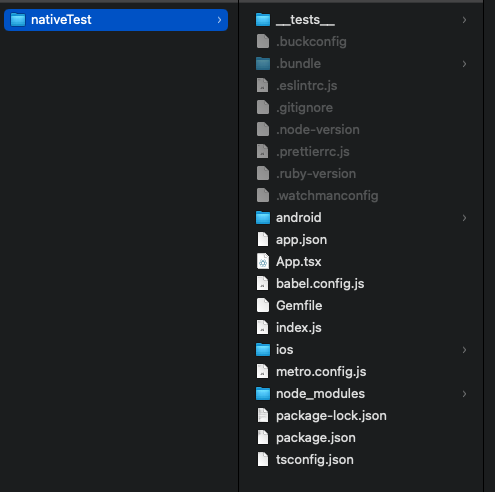
Task: Select the .watchmanconfig file name
Action: [327, 196]
